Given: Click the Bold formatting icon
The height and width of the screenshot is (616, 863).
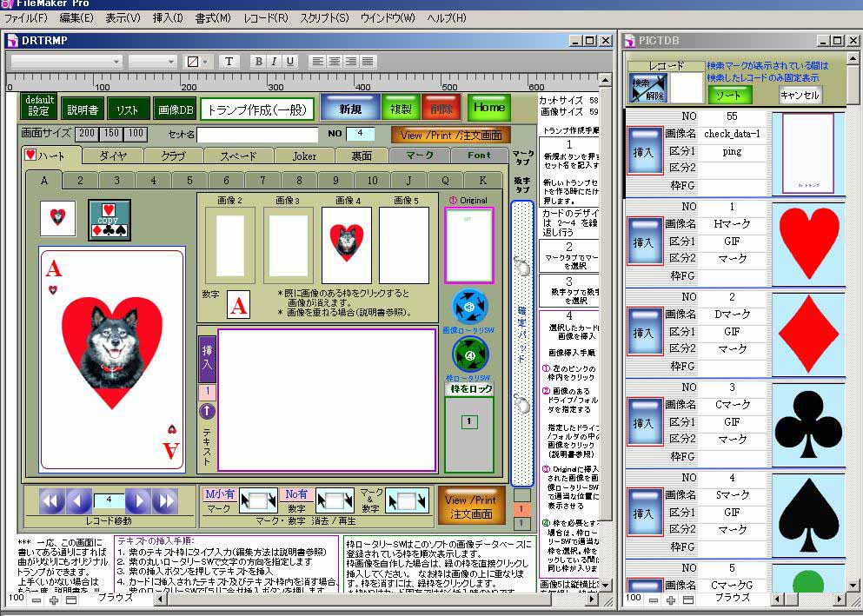Looking at the screenshot, I should coord(257,61).
